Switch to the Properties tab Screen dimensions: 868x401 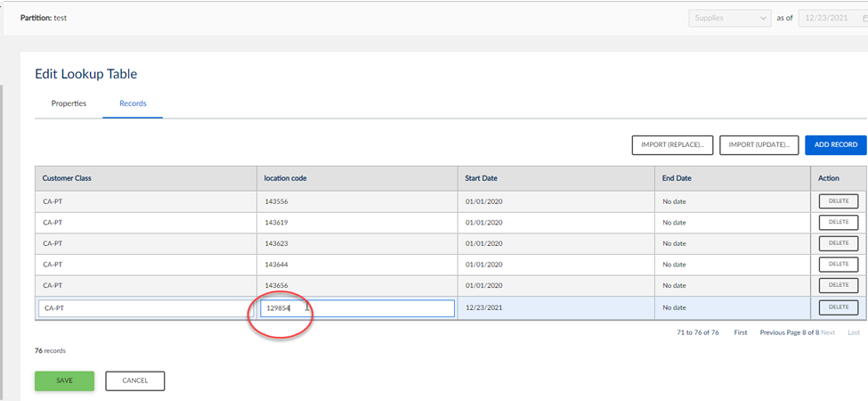click(69, 103)
